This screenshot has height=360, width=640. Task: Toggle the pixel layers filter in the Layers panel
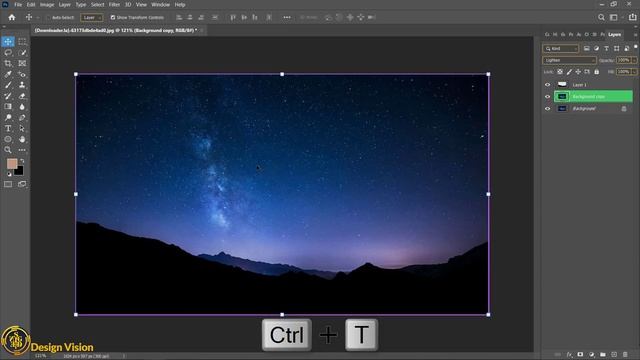click(587, 49)
